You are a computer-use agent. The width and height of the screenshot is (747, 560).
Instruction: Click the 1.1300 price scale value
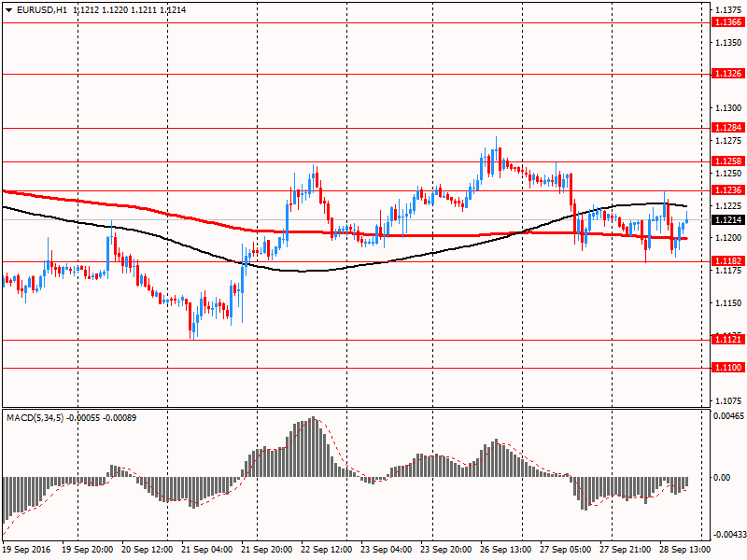point(728,108)
